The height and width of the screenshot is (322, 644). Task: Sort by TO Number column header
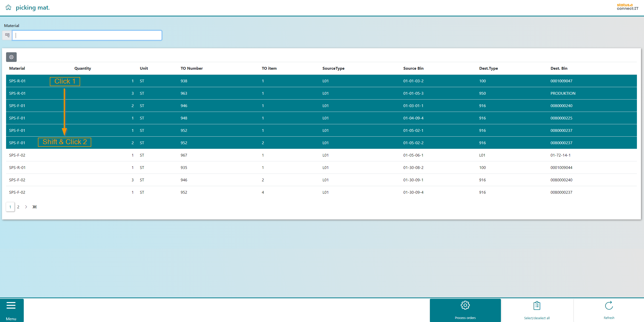click(x=192, y=68)
